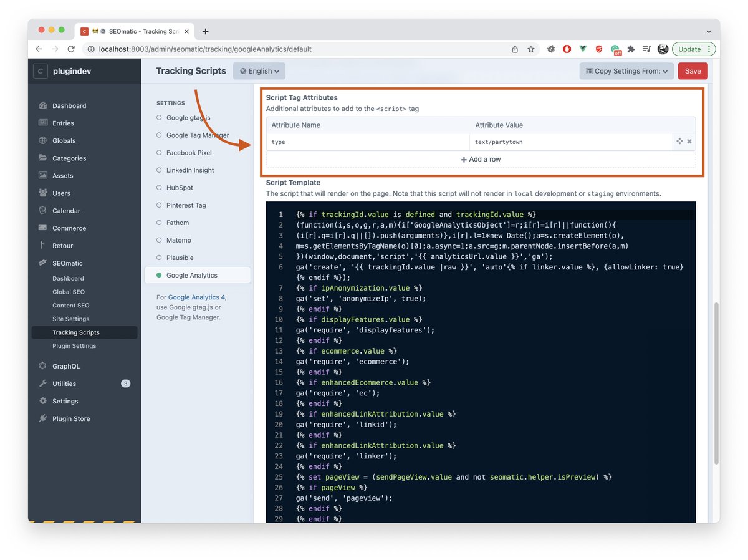Click the type attribute name field
This screenshot has height=560, width=748.
(x=368, y=142)
